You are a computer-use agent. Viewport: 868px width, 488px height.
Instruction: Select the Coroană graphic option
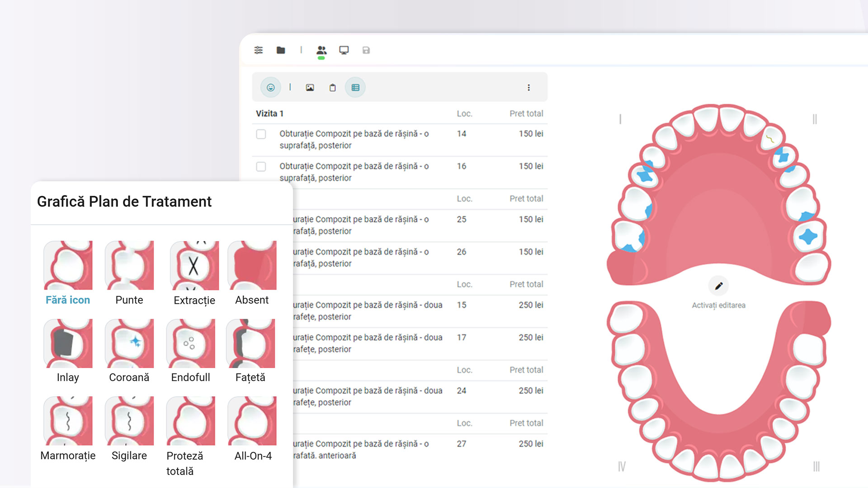(x=129, y=343)
